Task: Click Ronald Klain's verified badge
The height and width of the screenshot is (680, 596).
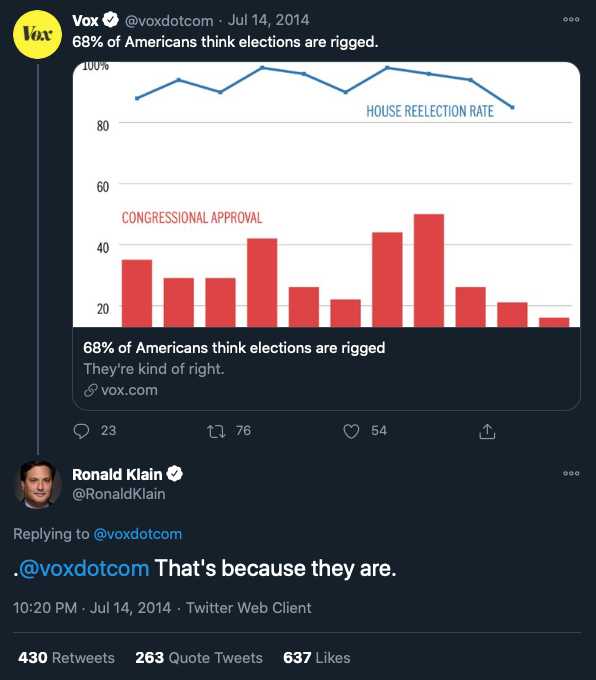Action: tap(175, 474)
